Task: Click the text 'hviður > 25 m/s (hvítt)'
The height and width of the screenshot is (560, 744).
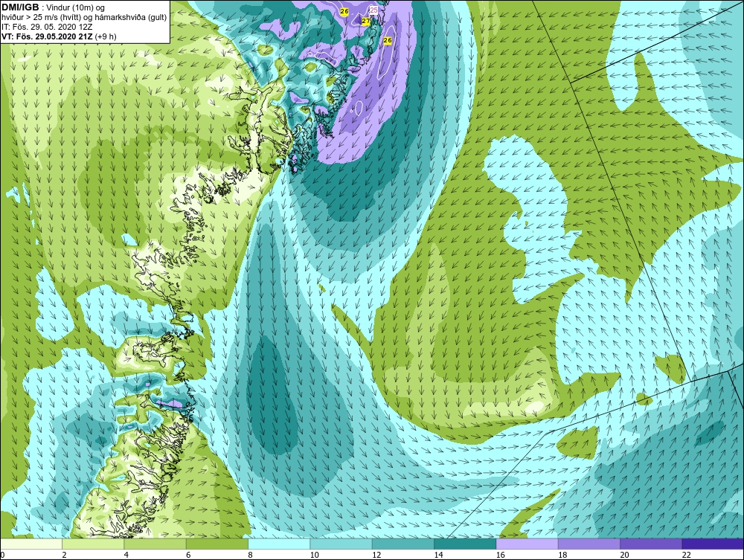Action: coord(40,17)
